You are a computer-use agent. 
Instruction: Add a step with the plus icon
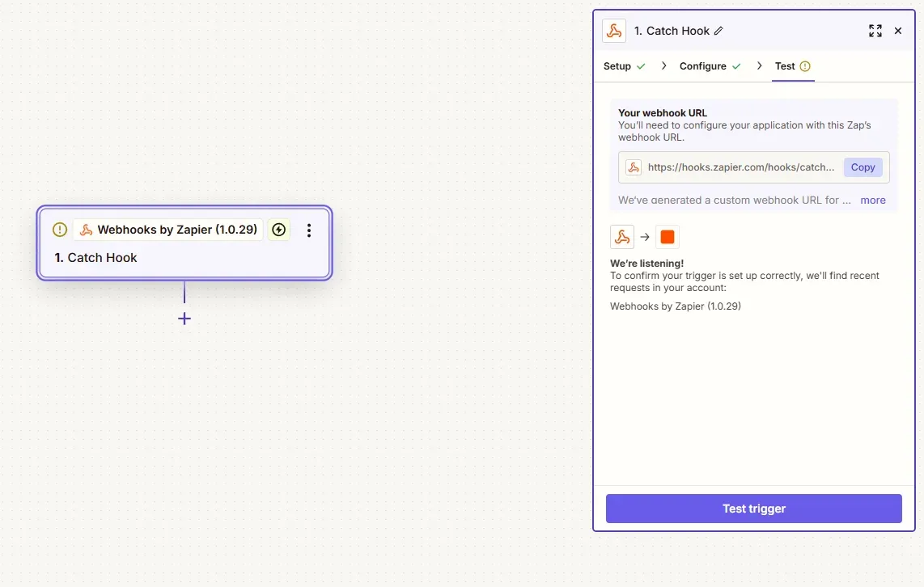tap(184, 319)
